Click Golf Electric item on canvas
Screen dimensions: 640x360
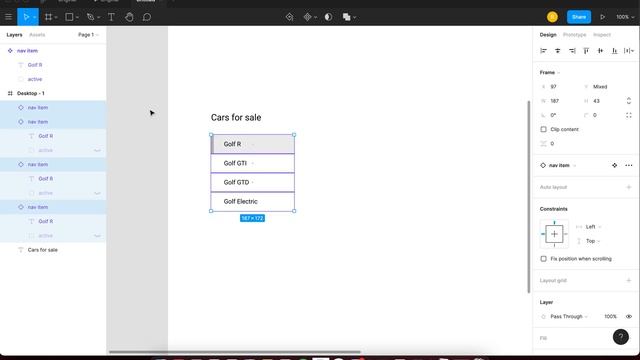coord(253,202)
